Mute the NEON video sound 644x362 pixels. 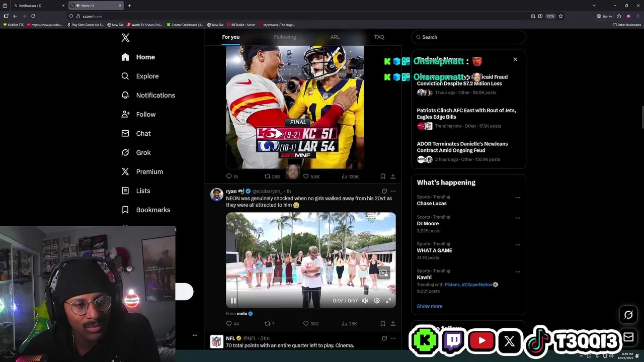pyautogui.click(x=365, y=301)
